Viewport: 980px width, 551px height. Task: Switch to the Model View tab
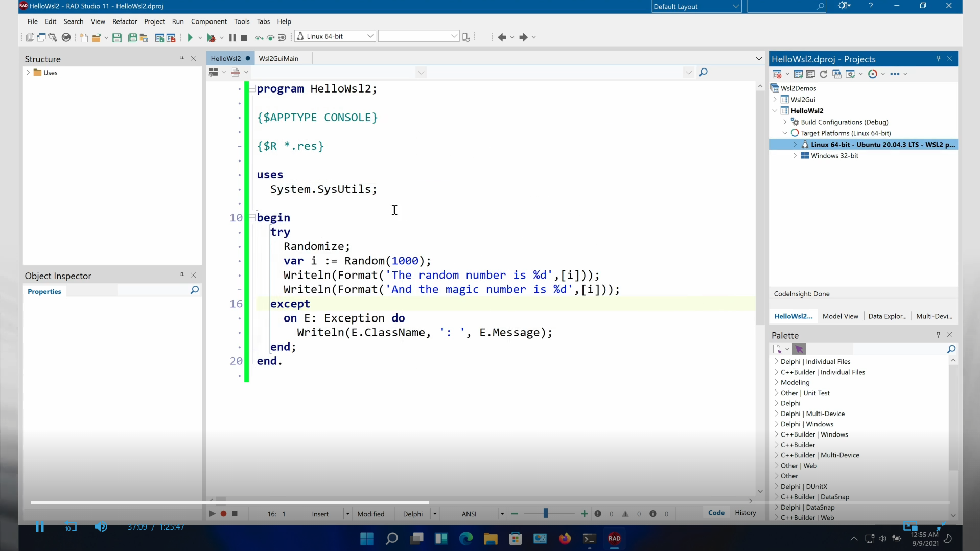[840, 316]
